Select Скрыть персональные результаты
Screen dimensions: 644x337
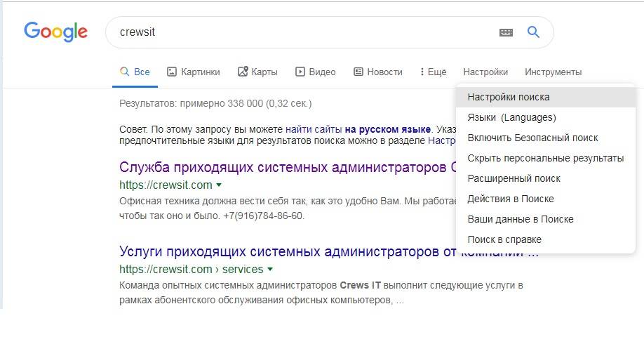(x=546, y=158)
